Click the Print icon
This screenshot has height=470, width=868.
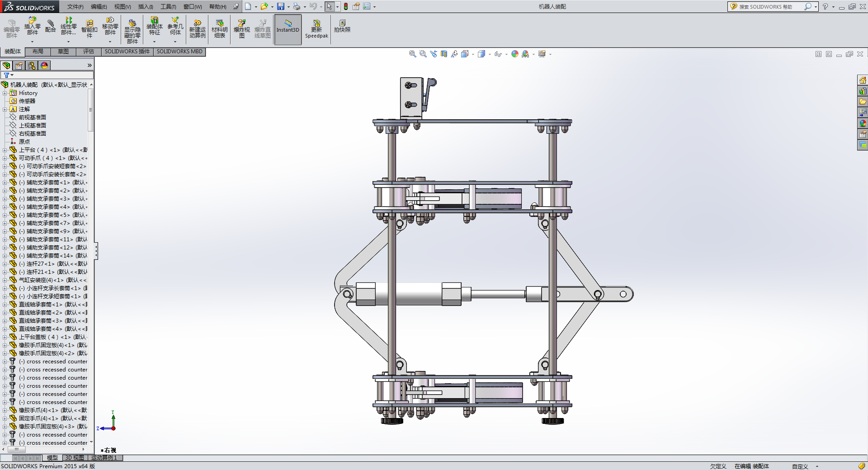coord(297,6)
